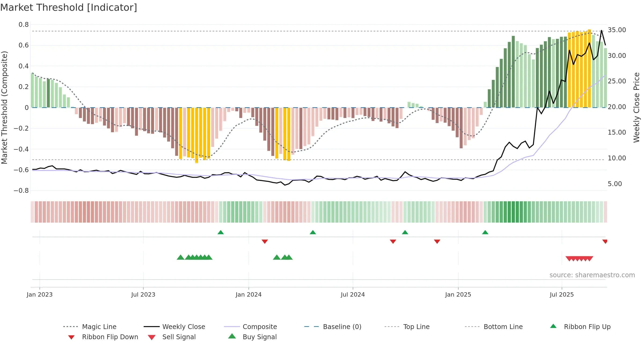The width and height of the screenshot is (644, 362).
Task: Click the Jul 2023 x-axis label
Action: pyautogui.click(x=143, y=295)
